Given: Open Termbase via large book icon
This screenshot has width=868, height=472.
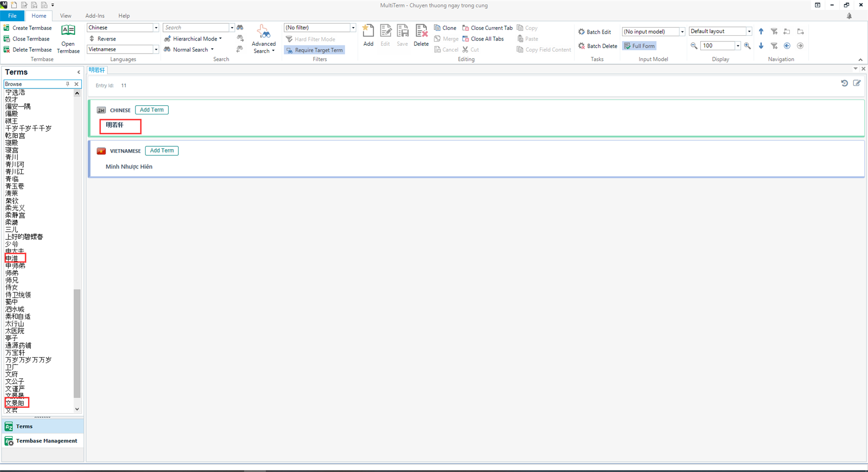Looking at the screenshot, I should coord(68,39).
